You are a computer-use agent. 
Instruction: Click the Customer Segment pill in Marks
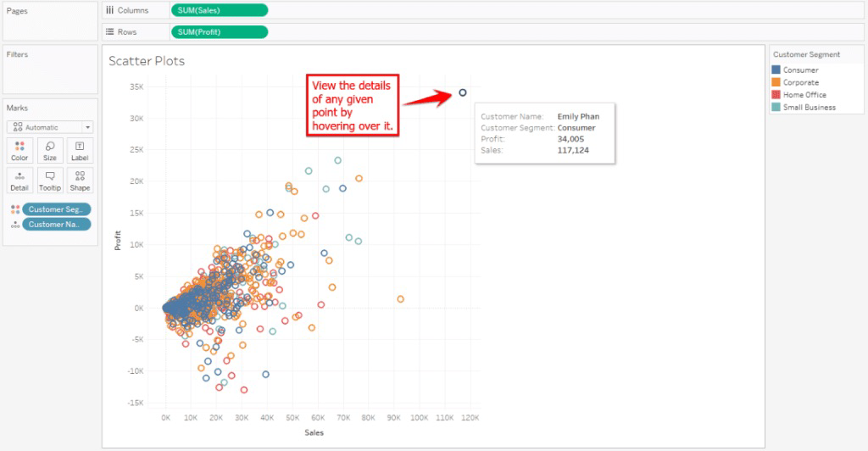[57, 209]
